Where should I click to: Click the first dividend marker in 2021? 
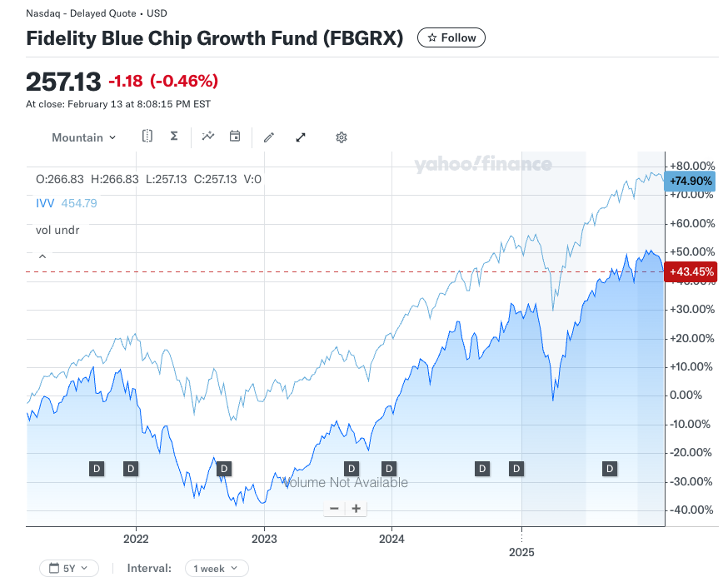pyautogui.click(x=97, y=469)
